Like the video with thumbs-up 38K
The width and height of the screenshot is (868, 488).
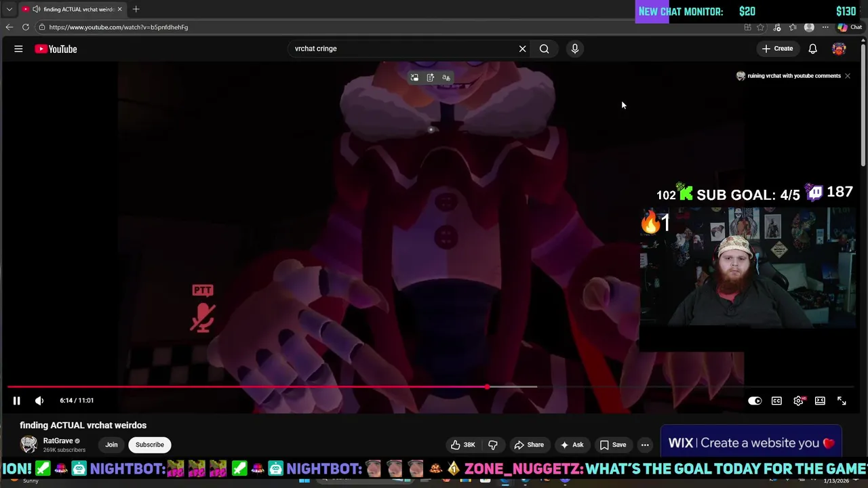pos(463,445)
